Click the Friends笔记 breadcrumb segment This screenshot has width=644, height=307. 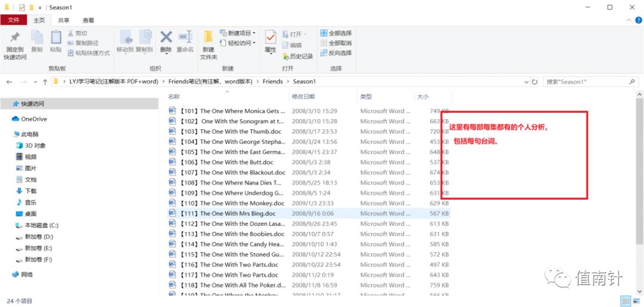tap(210, 82)
